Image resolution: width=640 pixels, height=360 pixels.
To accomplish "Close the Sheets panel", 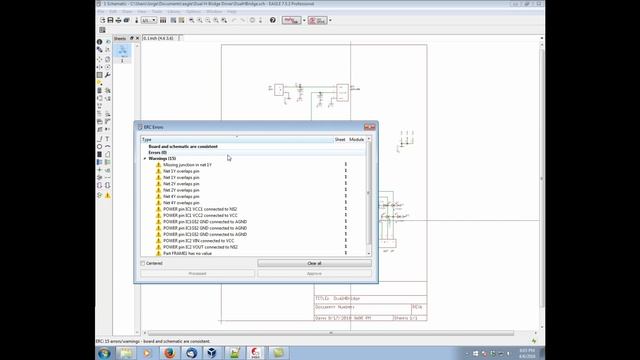I will point(137,38).
